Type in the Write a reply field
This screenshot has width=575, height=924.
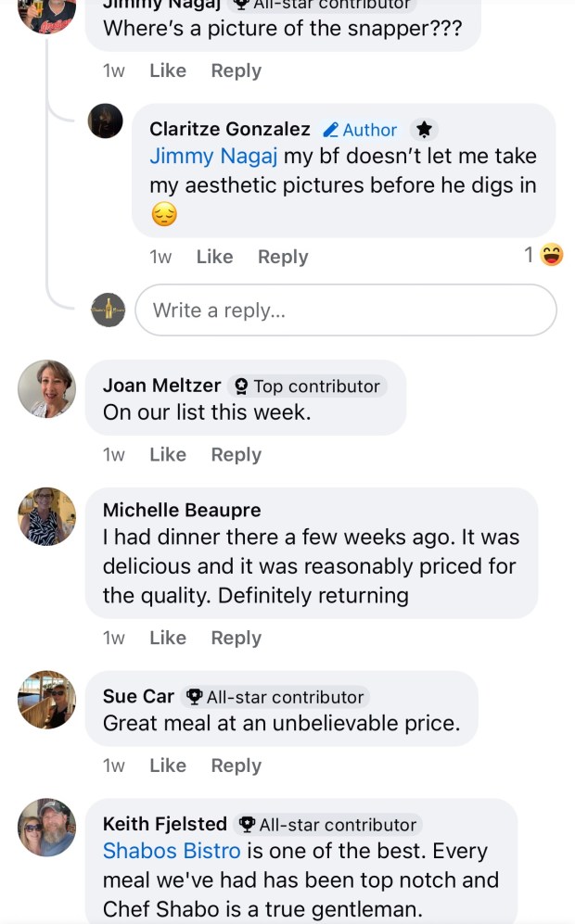click(345, 310)
